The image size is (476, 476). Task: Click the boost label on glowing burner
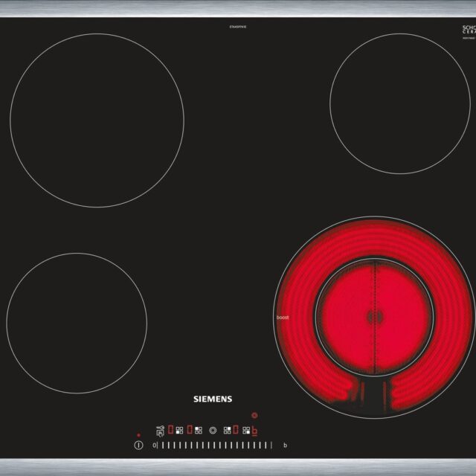(283, 318)
